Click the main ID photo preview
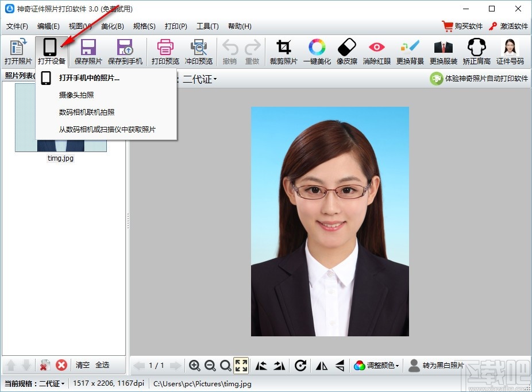This screenshot has height=392, width=532. [x=330, y=221]
